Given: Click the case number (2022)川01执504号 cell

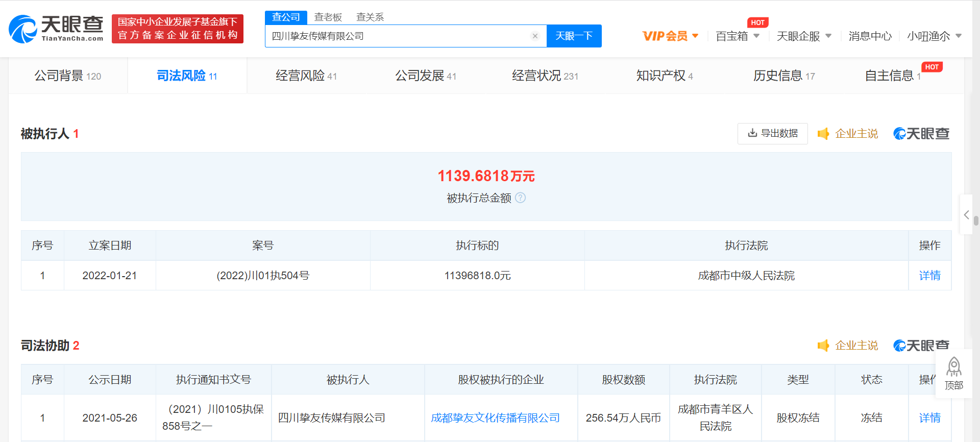Looking at the screenshot, I should (263, 276).
